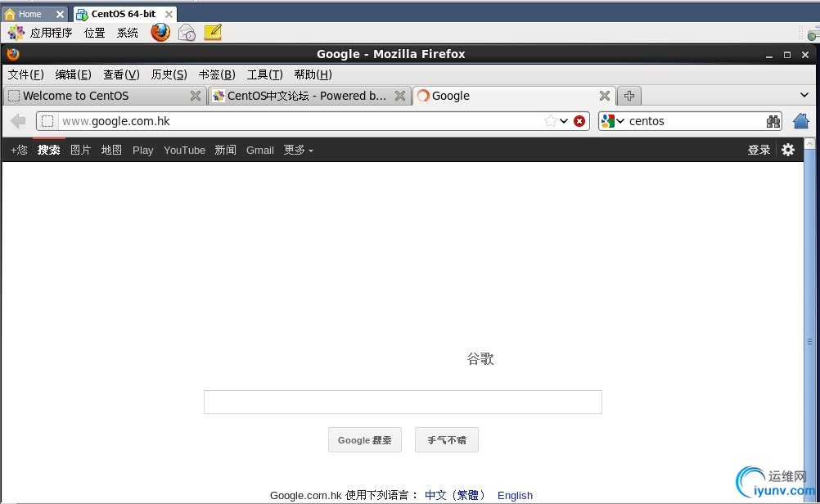
Task: Click the scrollbar up arrow
Action: click(x=809, y=143)
